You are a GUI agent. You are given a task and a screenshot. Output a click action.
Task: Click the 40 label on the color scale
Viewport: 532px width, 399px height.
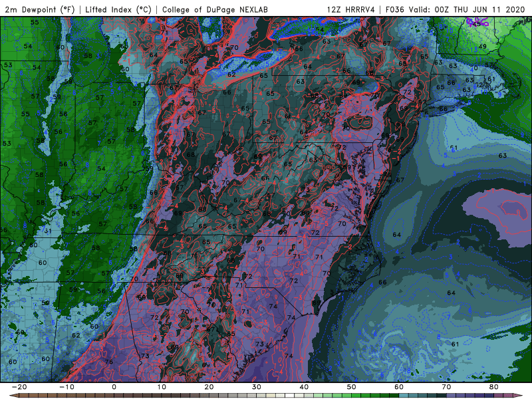[304, 387]
